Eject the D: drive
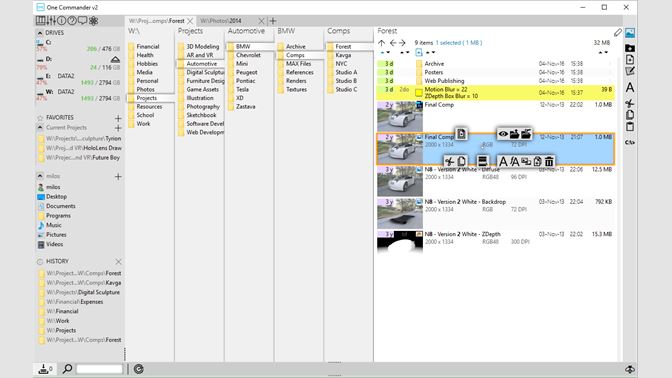 (115, 59)
